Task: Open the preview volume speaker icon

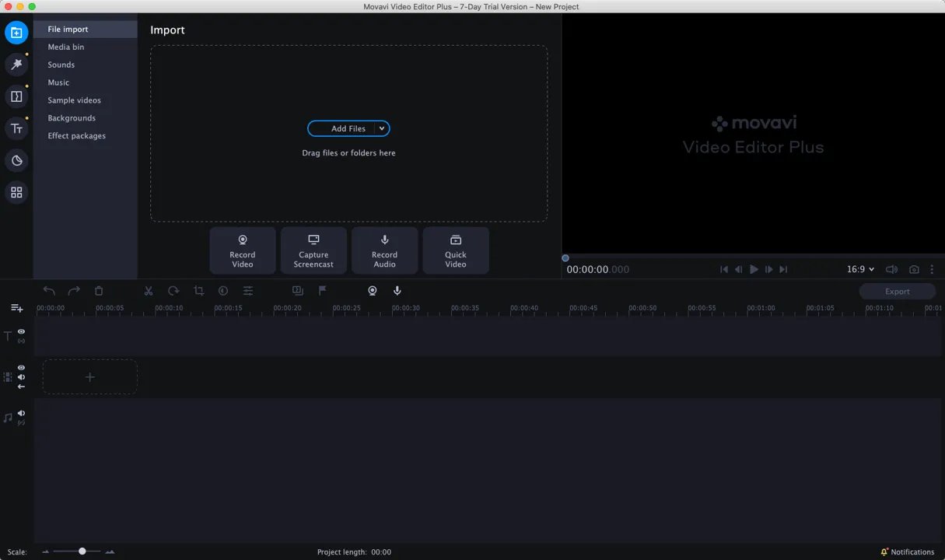Action: [x=891, y=269]
